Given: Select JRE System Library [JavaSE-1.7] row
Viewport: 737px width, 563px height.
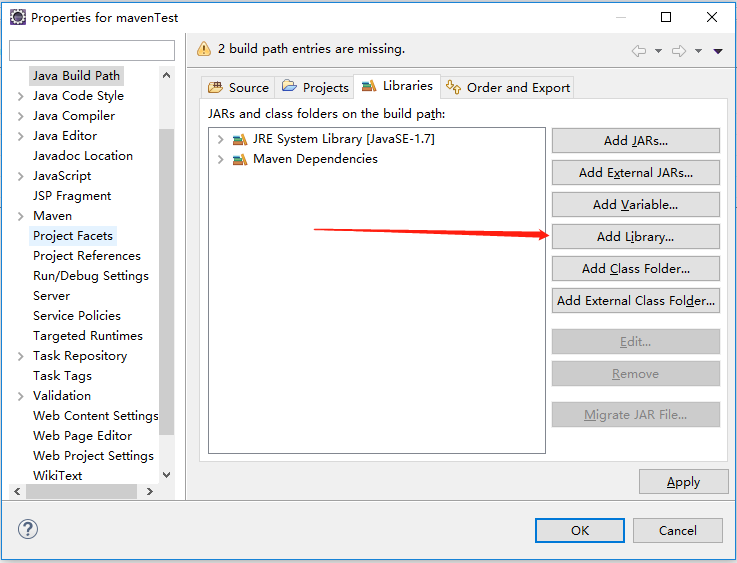Looking at the screenshot, I should tap(344, 139).
